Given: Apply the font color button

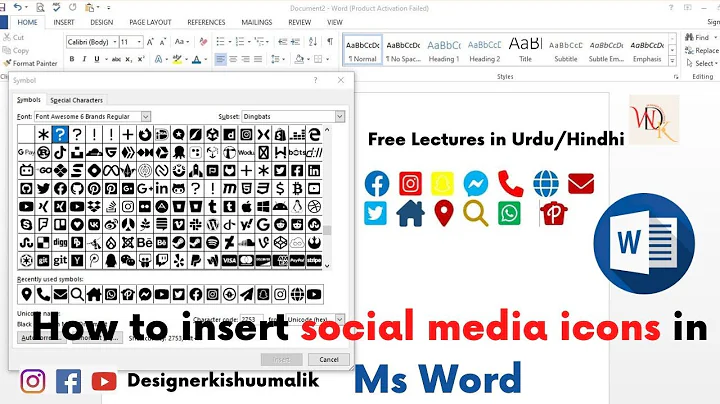Looking at the screenshot, I should point(197,59).
